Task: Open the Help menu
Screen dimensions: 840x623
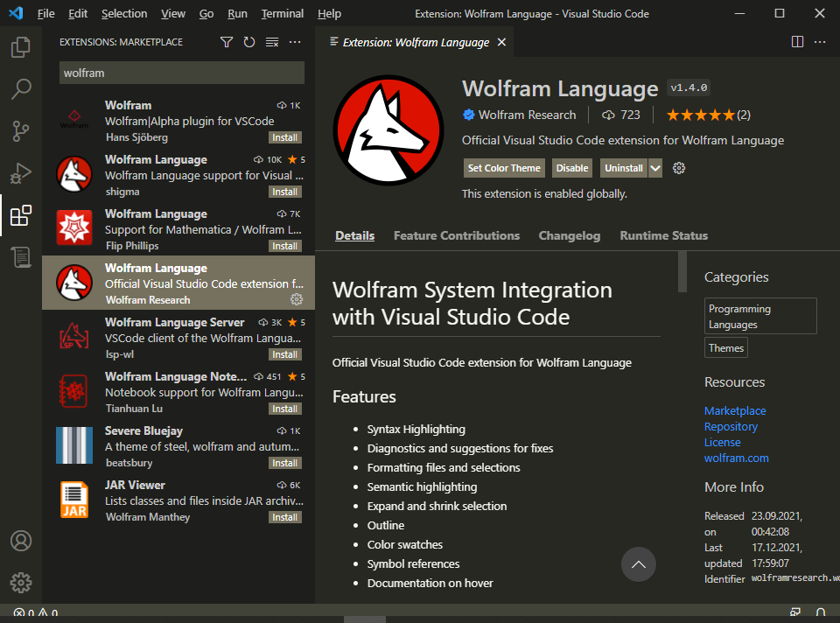Action: [x=329, y=13]
